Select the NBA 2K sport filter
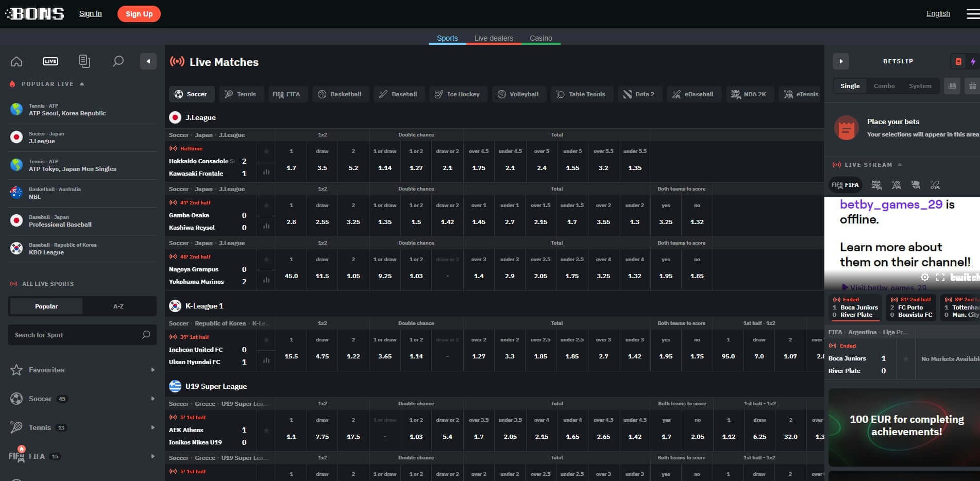This screenshot has width=980, height=481. click(749, 94)
